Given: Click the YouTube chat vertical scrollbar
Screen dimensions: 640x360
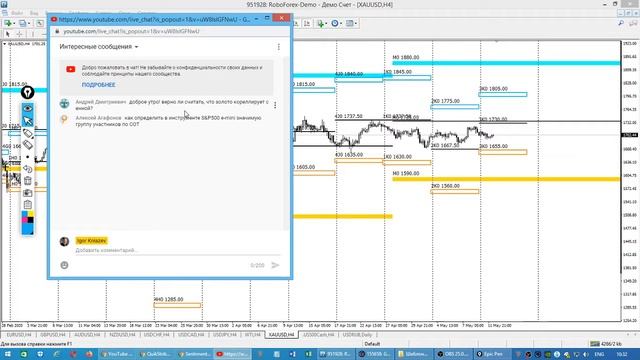Looking at the screenshot, I should (x=286, y=143).
